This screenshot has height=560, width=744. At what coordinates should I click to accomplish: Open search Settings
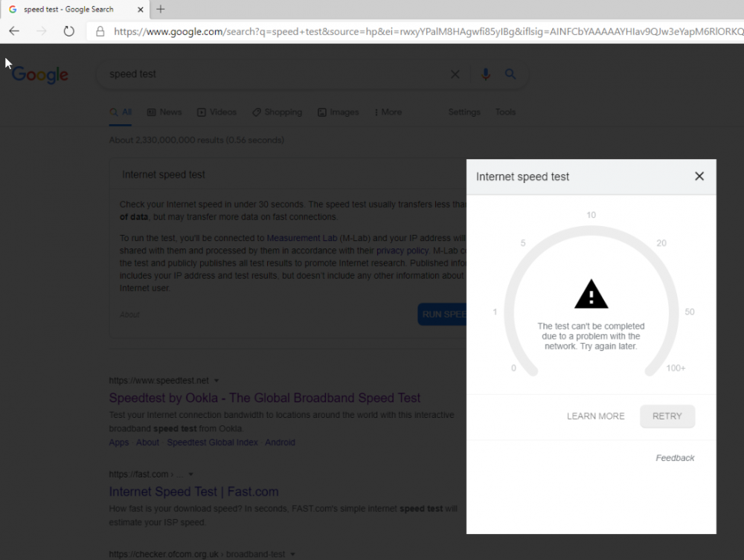(x=464, y=112)
